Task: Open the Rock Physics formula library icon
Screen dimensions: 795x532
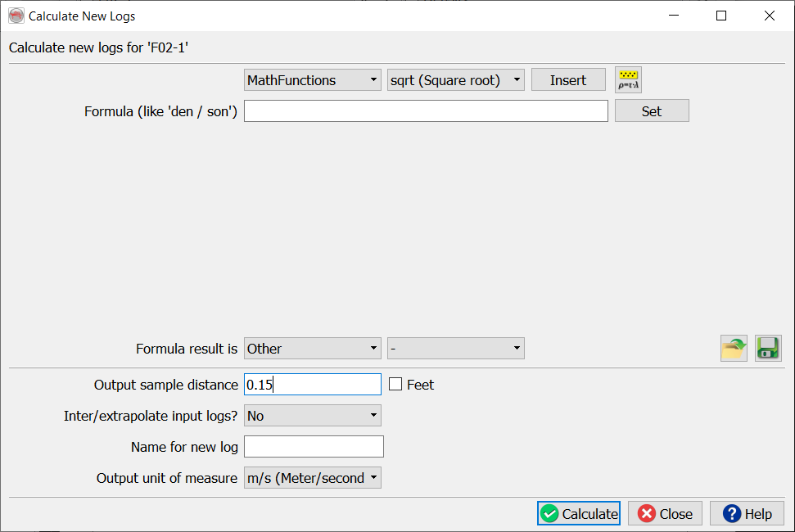Action: click(628, 79)
